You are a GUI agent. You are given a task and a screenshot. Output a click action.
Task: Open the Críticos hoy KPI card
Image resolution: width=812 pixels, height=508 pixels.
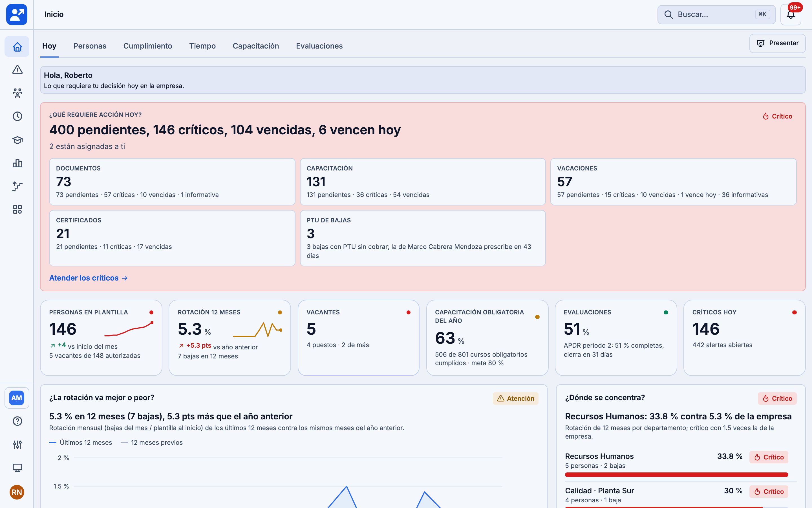(x=745, y=338)
